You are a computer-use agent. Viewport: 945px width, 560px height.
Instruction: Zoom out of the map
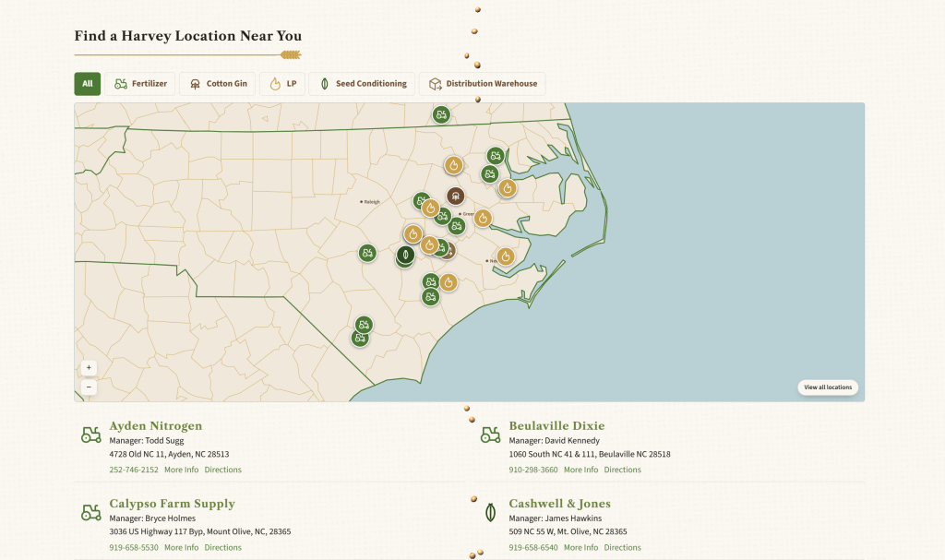(x=89, y=387)
